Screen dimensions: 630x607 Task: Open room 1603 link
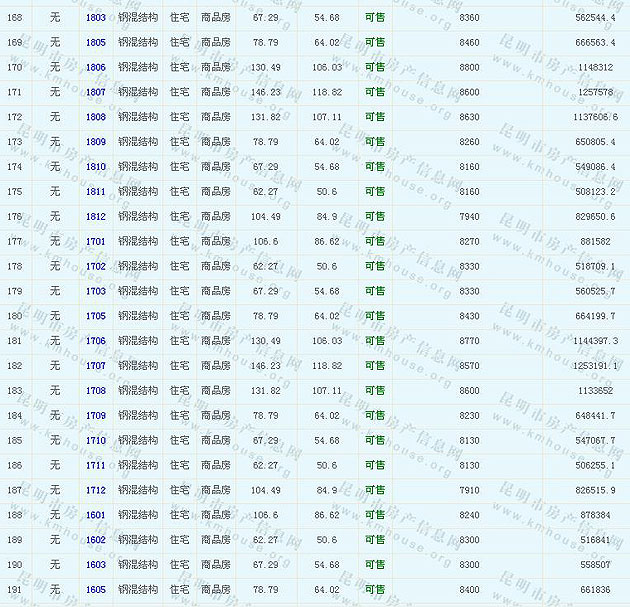pyautogui.click(x=96, y=565)
